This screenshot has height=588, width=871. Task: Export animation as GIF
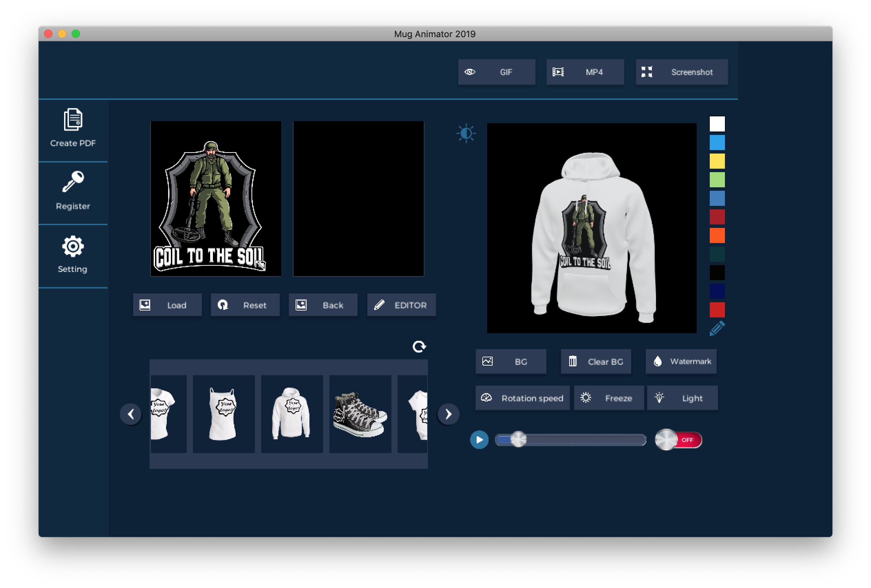pos(496,72)
